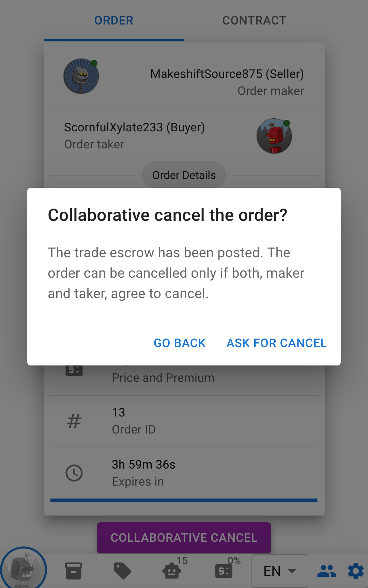This screenshot has width=368, height=588.
Task: Click the tag offers icon
Action: [123, 571]
